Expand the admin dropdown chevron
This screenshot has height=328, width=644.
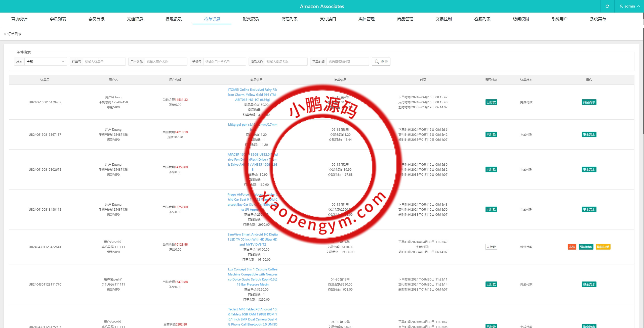point(638,6)
